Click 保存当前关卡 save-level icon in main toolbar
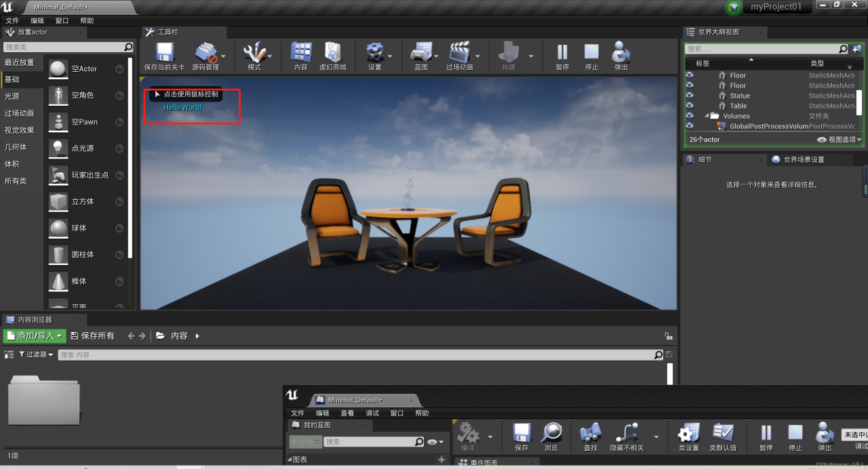868x469 pixels. pos(164,52)
